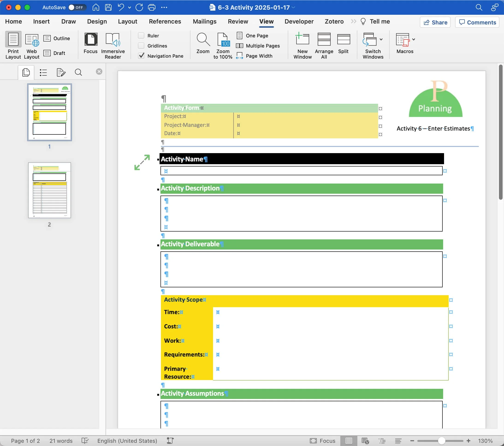The height and width of the screenshot is (446, 504).
Task: Switch to Print Layout view
Action: pyautogui.click(x=13, y=45)
